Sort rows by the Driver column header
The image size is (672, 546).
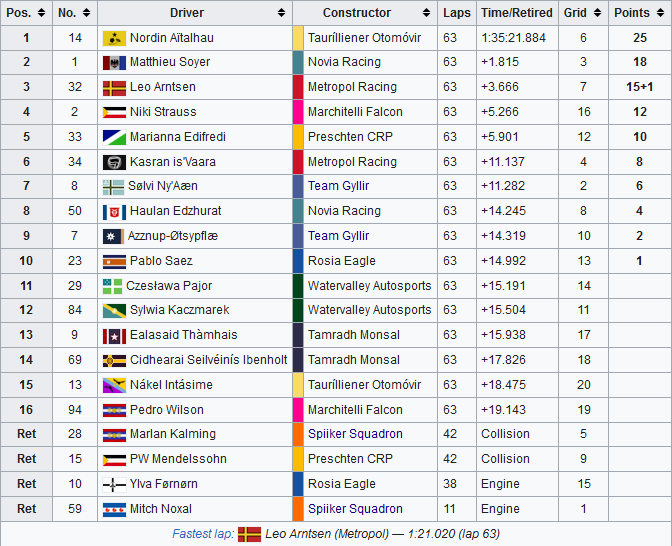point(194,13)
